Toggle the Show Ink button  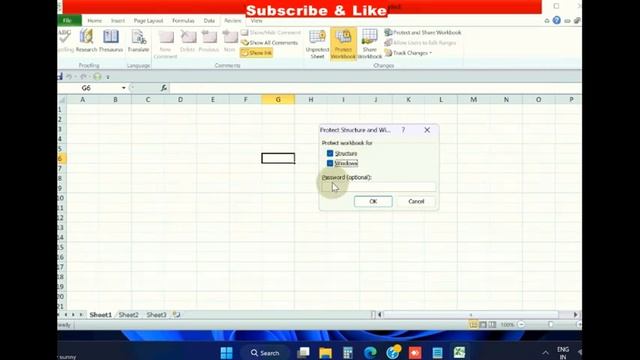coord(256,53)
